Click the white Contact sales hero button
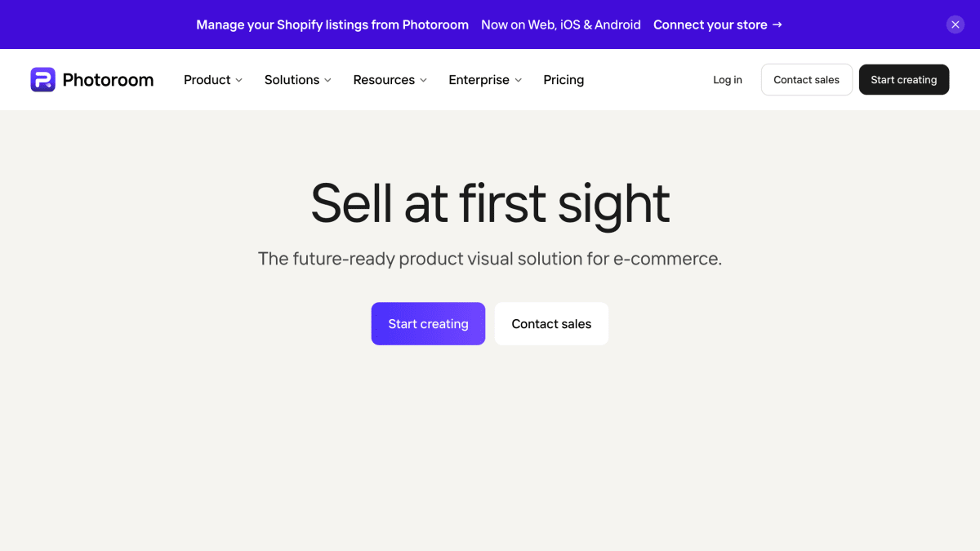This screenshot has height=551, width=980. [551, 324]
